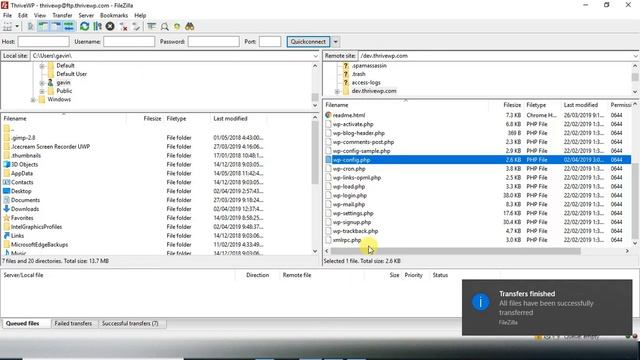Switch to the Queued files tab
This screenshot has width=640, height=360.
coord(22,323)
